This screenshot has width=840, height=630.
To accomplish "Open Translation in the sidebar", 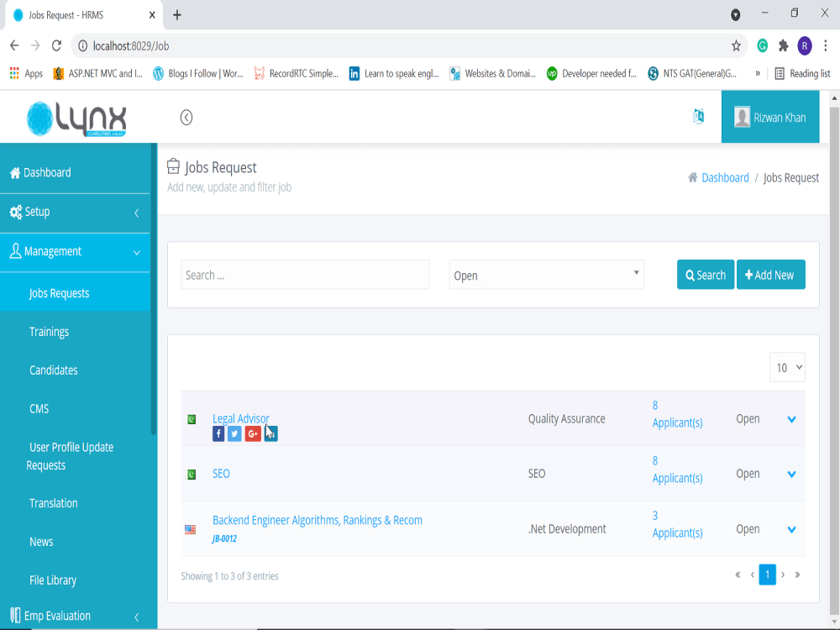I will coord(53,503).
